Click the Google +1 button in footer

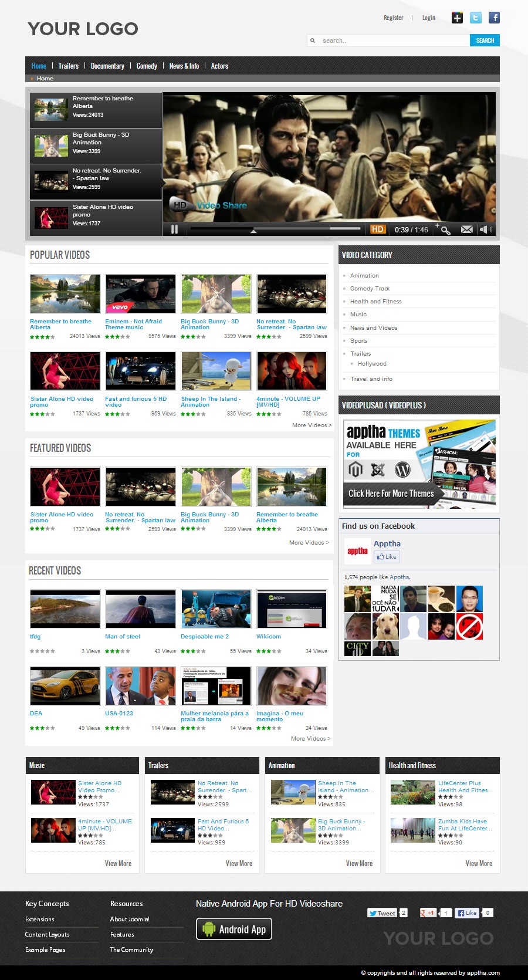pyautogui.click(x=428, y=913)
